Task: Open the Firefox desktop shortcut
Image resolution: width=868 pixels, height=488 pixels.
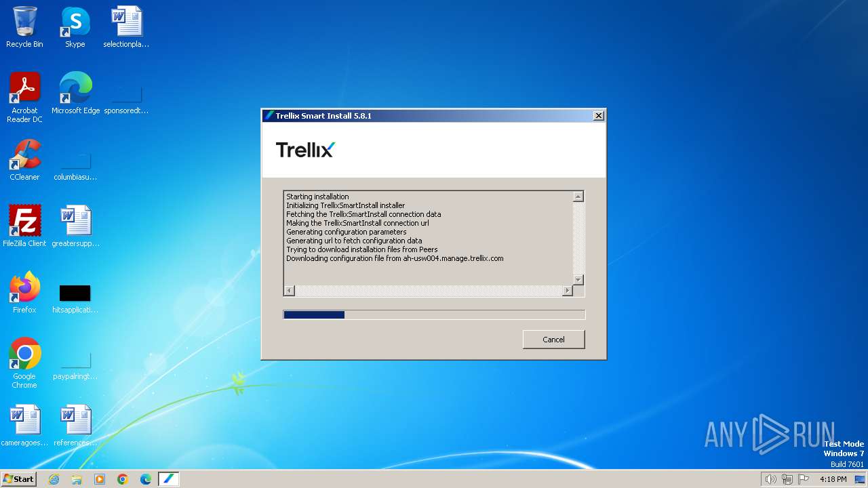Action: pos(24,293)
